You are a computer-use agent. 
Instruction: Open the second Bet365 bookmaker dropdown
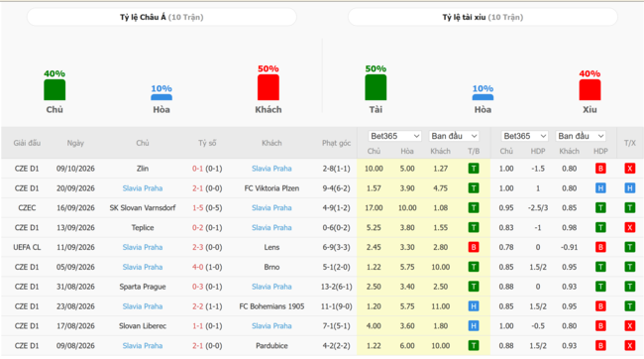pos(524,136)
